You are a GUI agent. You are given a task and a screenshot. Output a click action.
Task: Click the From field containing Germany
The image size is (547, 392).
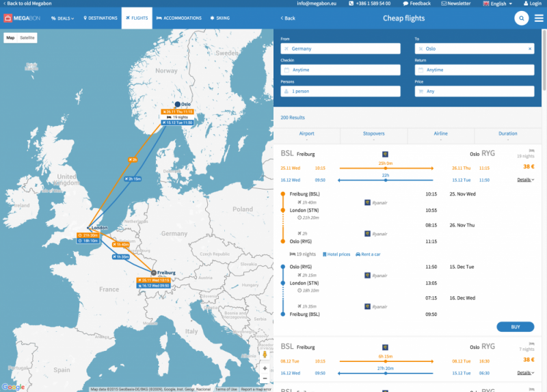tap(341, 49)
